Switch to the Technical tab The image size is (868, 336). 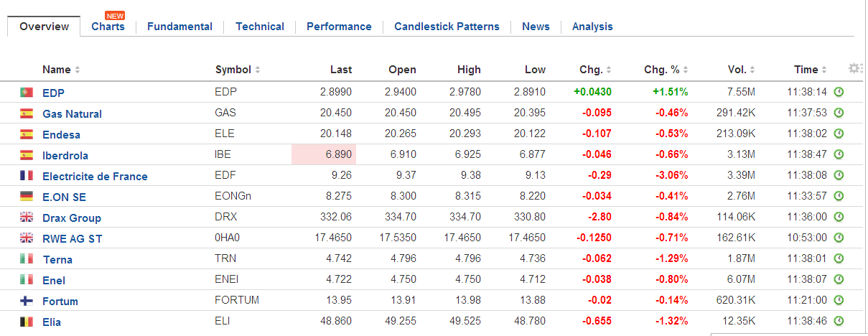(260, 27)
